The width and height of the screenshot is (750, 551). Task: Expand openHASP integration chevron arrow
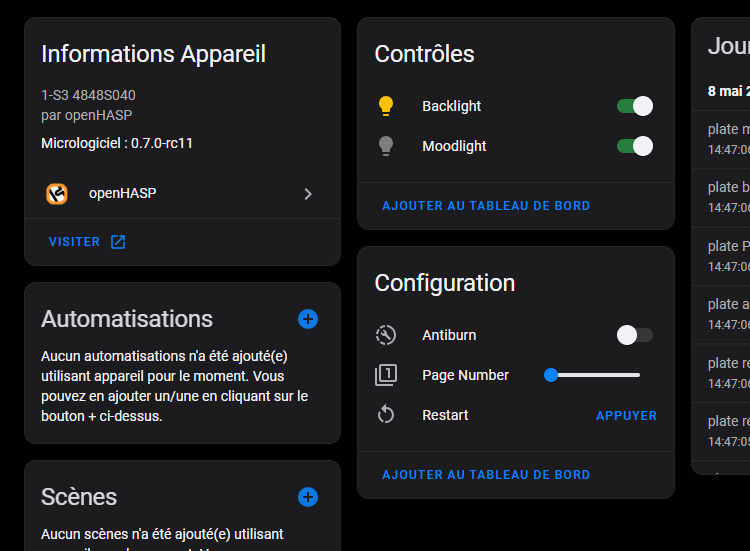[308, 194]
